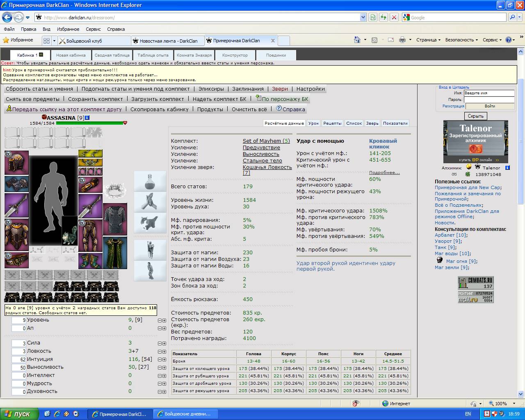The height and width of the screenshot is (420, 525).
Task: Click Снять все предметы
Action: (32, 99)
